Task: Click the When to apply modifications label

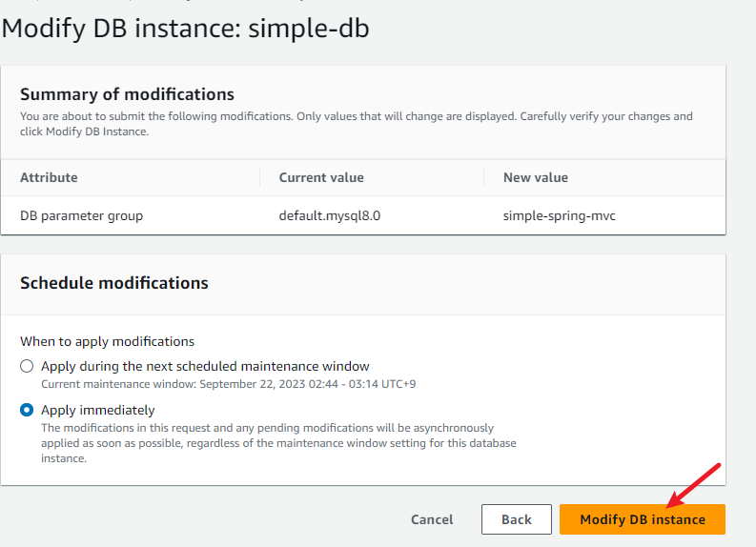Action: (x=107, y=341)
